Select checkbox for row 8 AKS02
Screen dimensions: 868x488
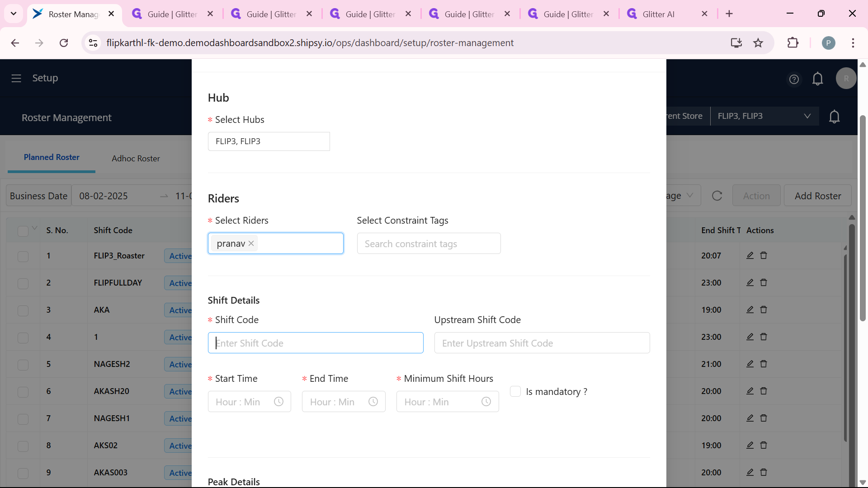tap(23, 446)
